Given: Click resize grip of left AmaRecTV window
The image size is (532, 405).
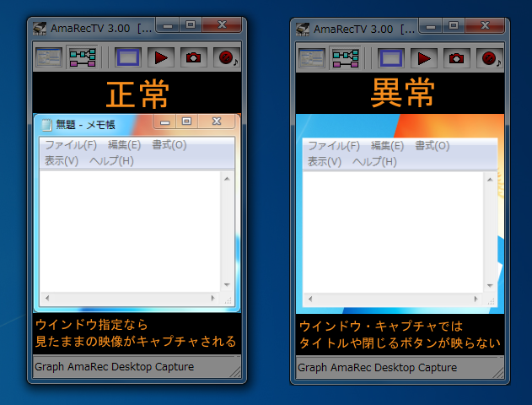Looking at the screenshot, I should pos(236,372).
